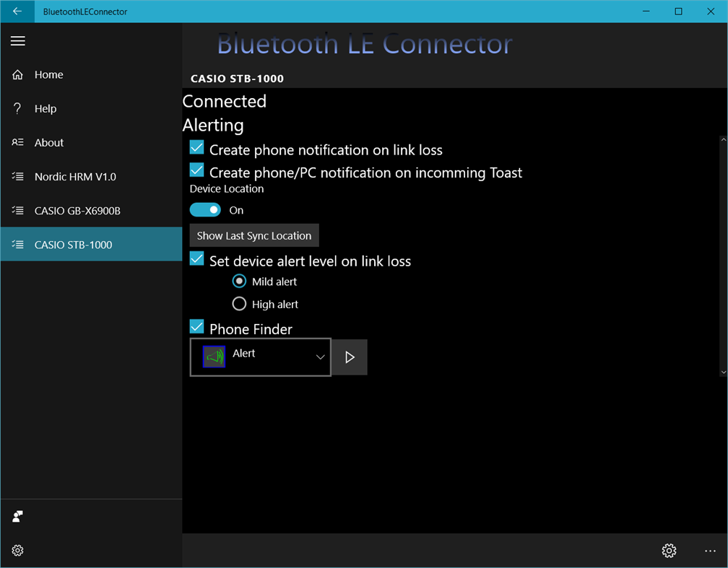Image resolution: width=728 pixels, height=568 pixels.
Task: Select the High alert radio button
Action: point(239,303)
